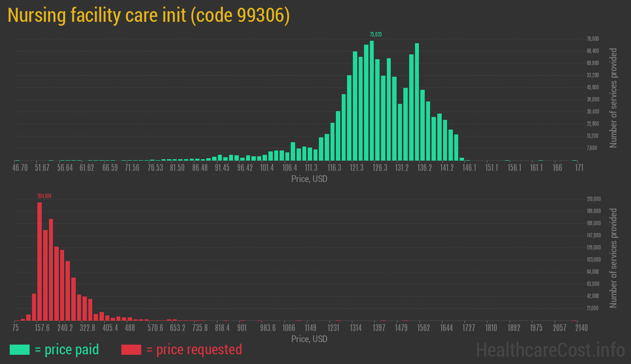Open the HealthcareCost.info watermark link
Viewport: 631px width, 364px height.
(550, 349)
